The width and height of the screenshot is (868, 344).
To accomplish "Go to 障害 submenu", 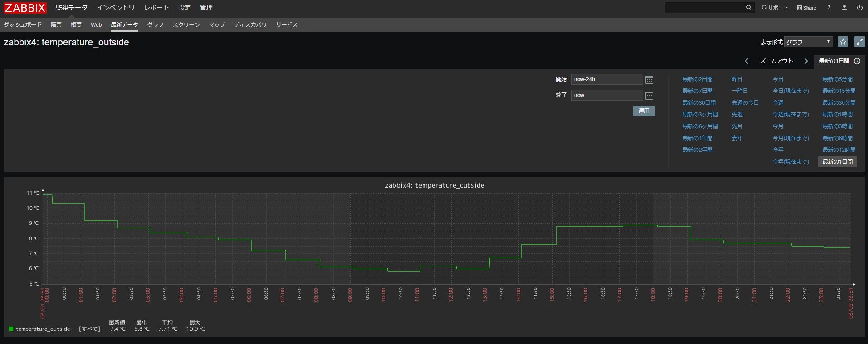I will pyautogui.click(x=56, y=25).
